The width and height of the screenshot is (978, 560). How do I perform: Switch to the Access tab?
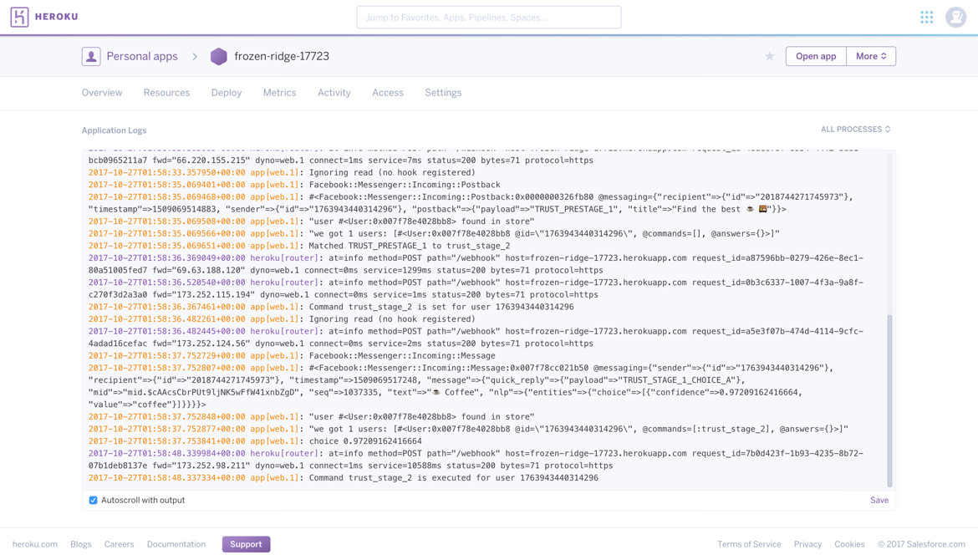point(388,92)
